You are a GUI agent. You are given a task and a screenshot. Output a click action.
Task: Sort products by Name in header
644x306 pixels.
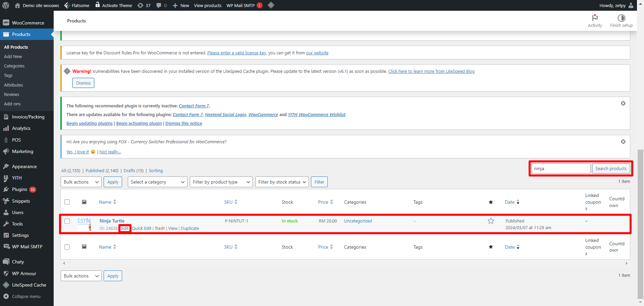coord(107,202)
